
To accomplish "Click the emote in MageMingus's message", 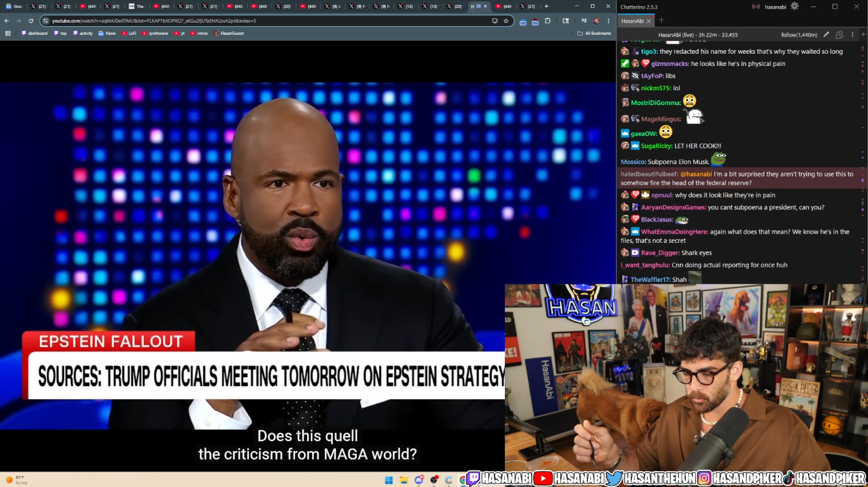I will pos(693,116).
